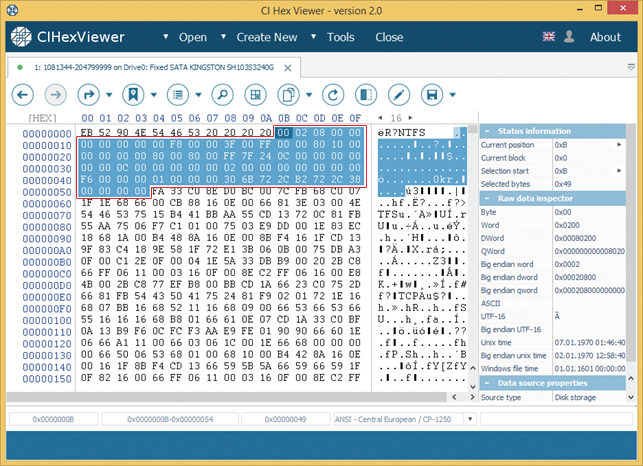The width and height of the screenshot is (643, 466).
Task: Open the Create New menu
Action: [267, 37]
